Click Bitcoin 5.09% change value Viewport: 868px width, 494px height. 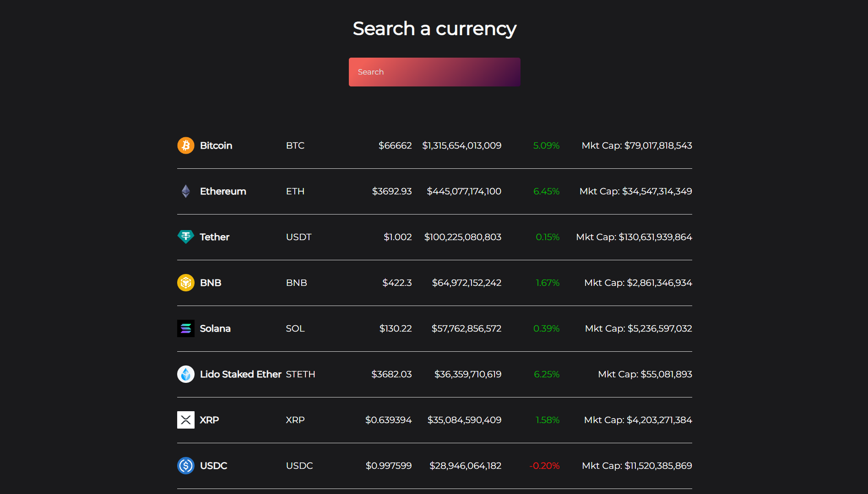point(547,145)
